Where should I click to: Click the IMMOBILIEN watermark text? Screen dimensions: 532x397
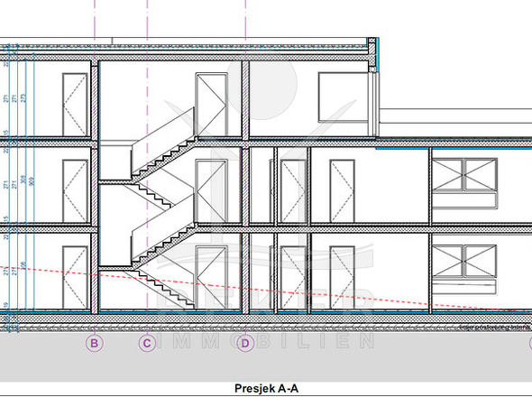pyautogui.click(x=265, y=341)
